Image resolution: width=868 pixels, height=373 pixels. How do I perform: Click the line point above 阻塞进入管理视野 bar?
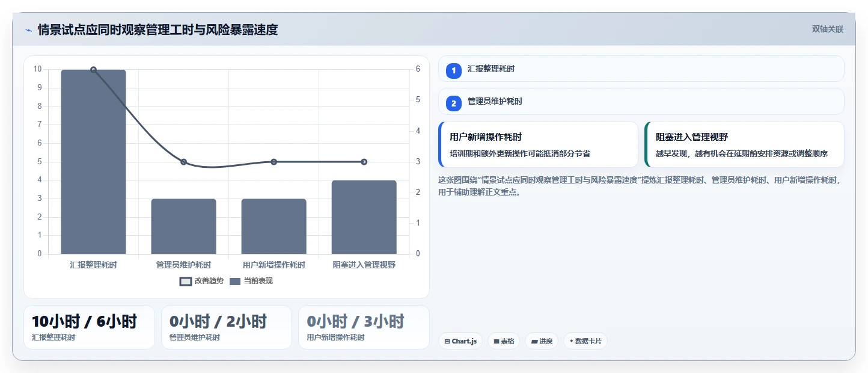[x=364, y=162]
